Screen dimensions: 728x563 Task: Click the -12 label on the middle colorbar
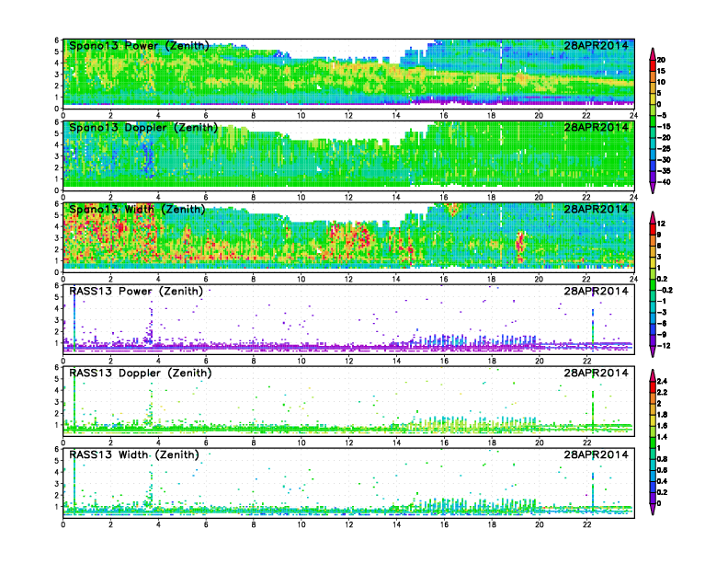[664, 346]
